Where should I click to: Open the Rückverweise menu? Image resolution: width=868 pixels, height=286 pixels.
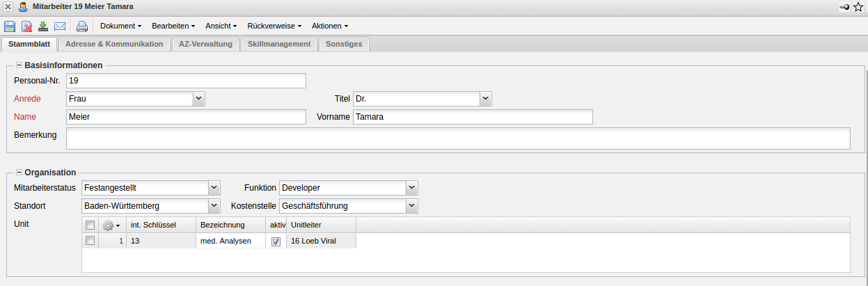coord(274,26)
